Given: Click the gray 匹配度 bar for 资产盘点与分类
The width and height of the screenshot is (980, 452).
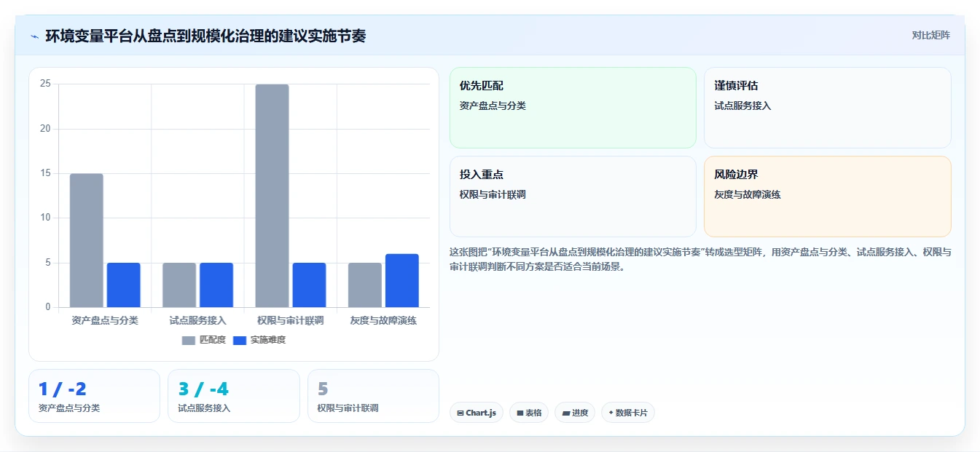Looking at the screenshot, I should click(x=87, y=240).
